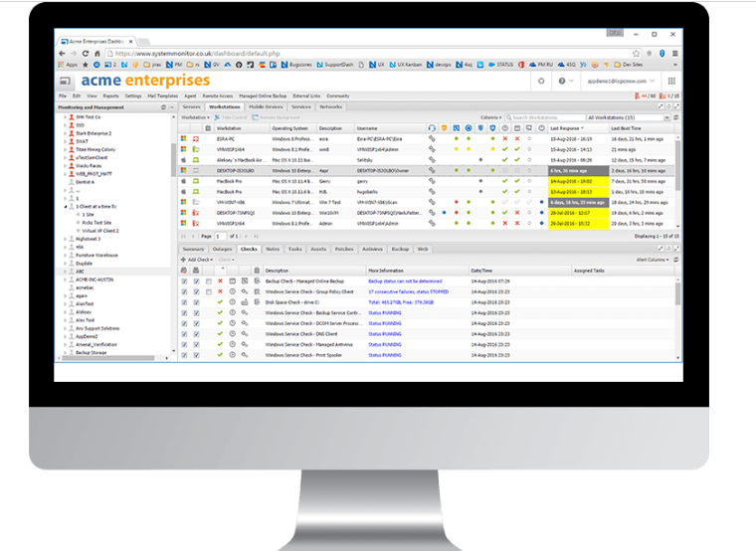
Task: Click refresh icon next to Alert Columns
Action: 676,260
